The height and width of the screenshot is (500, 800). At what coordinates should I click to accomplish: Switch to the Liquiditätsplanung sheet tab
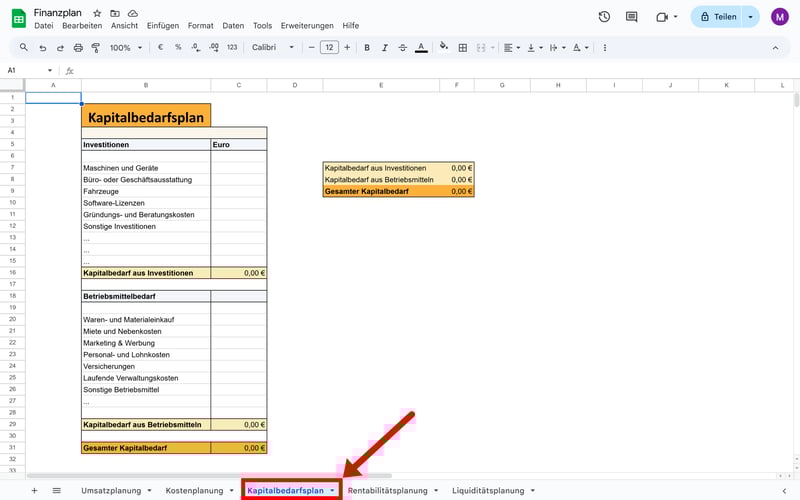pos(487,491)
